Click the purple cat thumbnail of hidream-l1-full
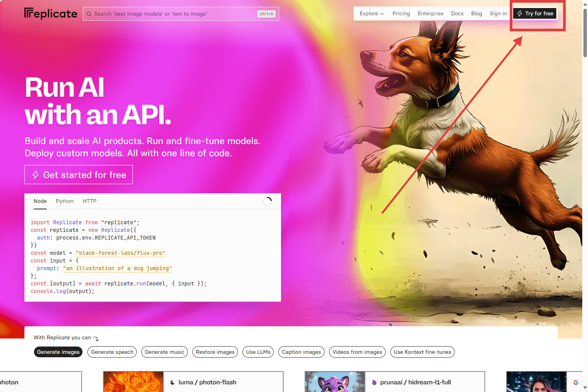Viewport: 588px width, 392px height. [335, 382]
